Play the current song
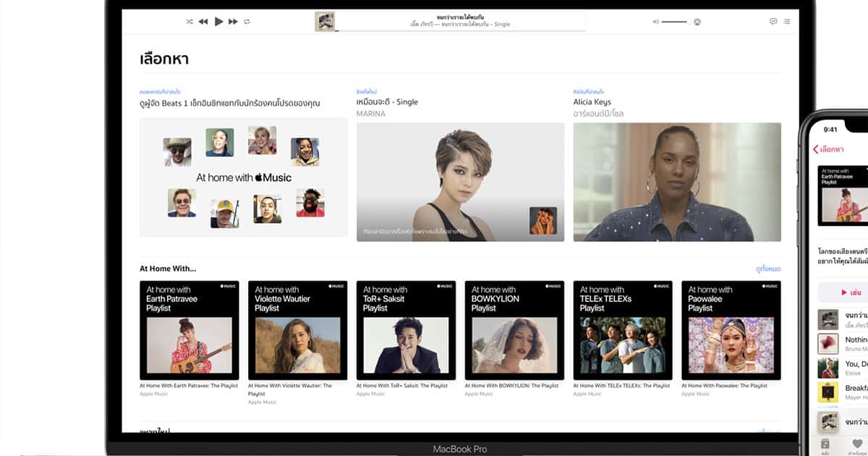This screenshot has width=868, height=456. [x=219, y=22]
